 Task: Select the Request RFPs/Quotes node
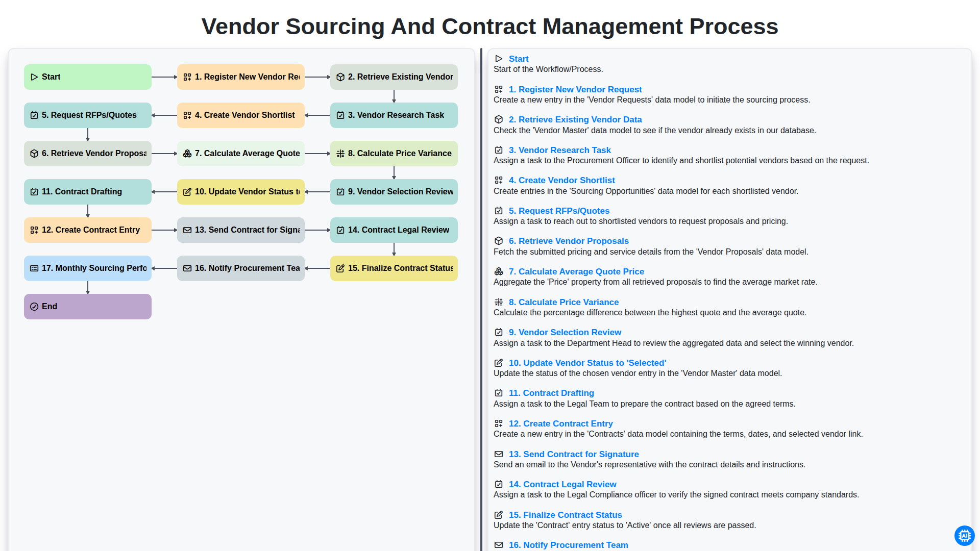tap(88, 115)
